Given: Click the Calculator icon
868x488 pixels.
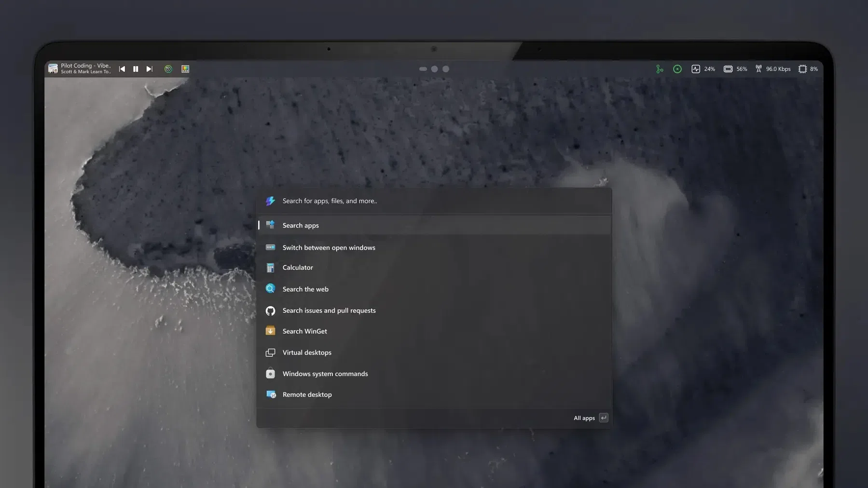Looking at the screenshot, I should click(271, 268).
